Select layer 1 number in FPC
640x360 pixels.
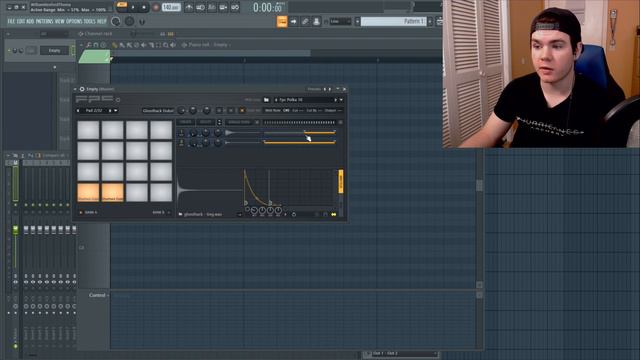pos(181,132)
